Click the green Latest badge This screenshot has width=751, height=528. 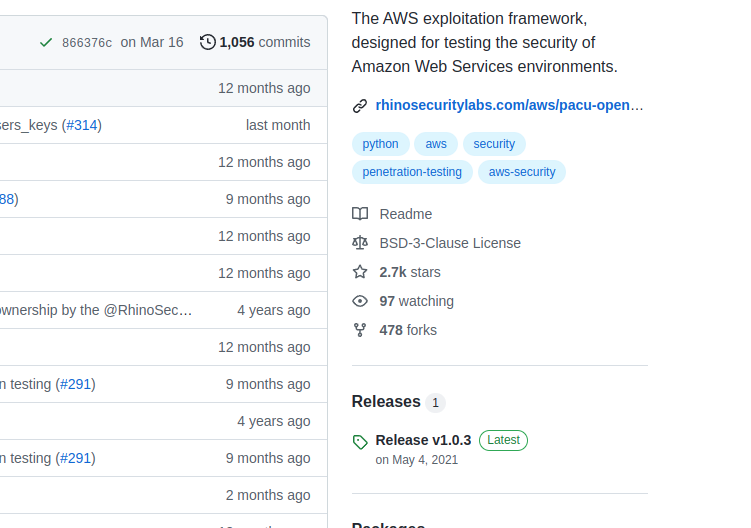(x=503, y=440)
